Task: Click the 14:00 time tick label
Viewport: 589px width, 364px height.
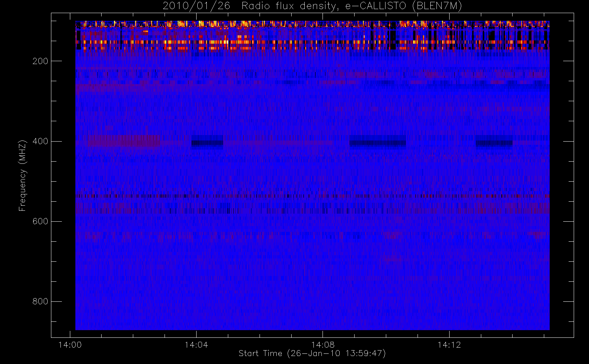Action: pyautogui.click(x=70, y=345)
